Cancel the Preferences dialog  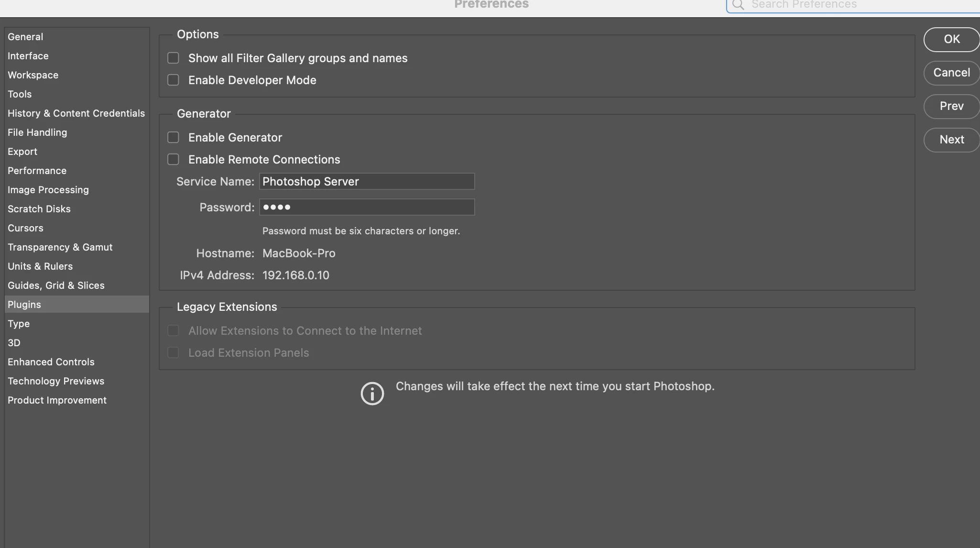click(951, 73)
